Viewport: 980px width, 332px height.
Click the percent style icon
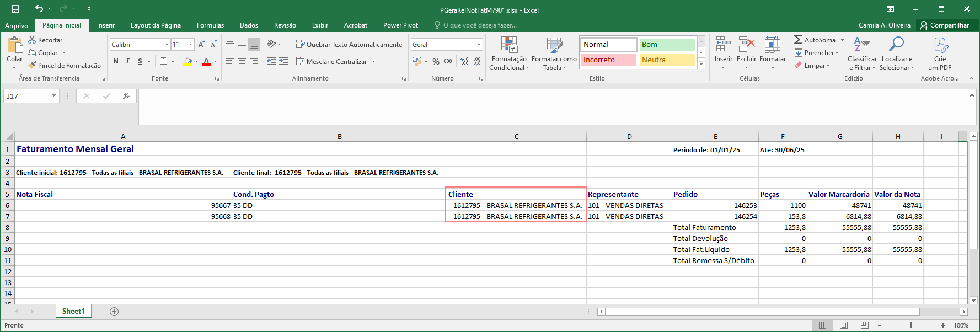coord(436,61)
